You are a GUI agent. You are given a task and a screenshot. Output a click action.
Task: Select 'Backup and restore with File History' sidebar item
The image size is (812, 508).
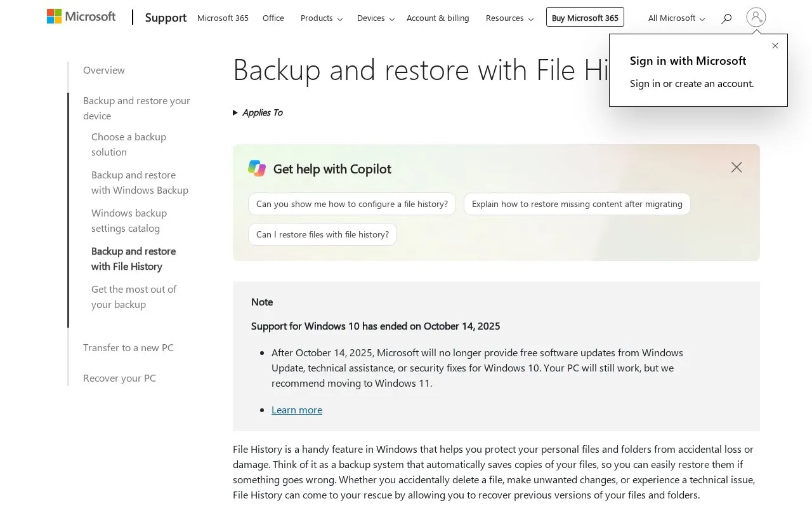click(x=133, y=258)
